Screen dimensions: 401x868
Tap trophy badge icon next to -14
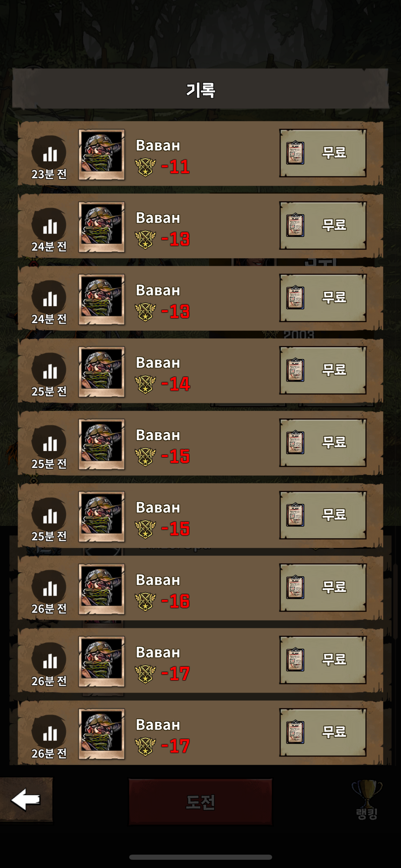click(145, 384)
